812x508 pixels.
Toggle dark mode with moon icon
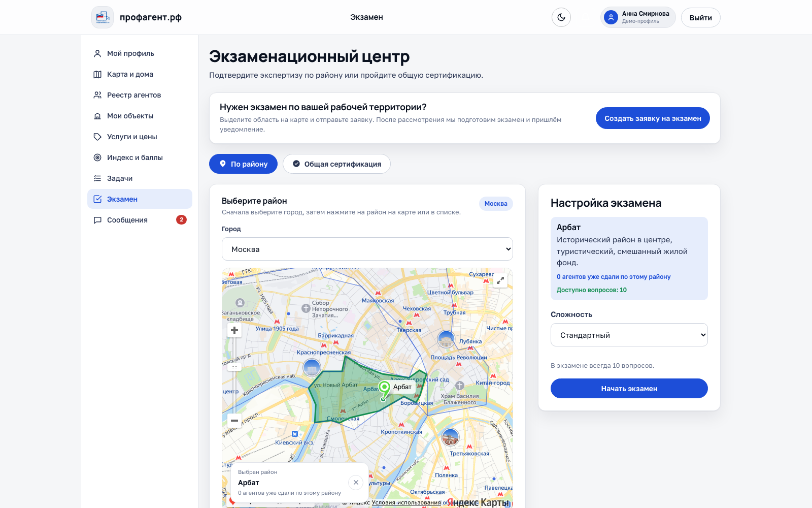561,17
